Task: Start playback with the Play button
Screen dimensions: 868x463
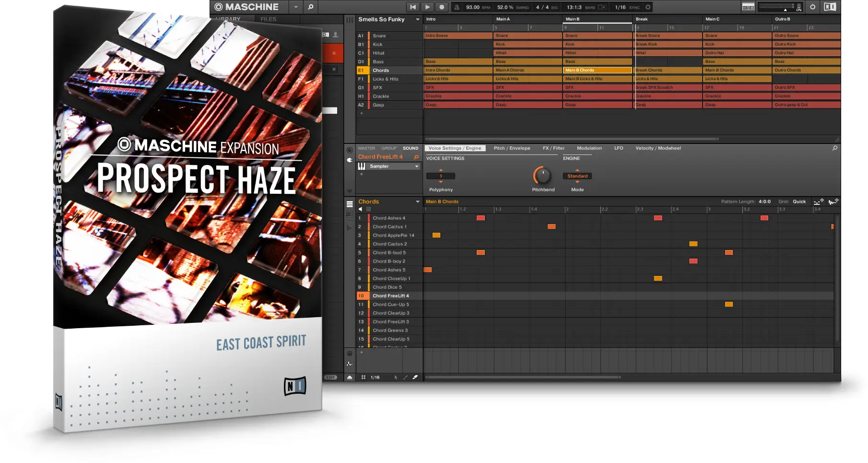Action: tap(427, 7)
